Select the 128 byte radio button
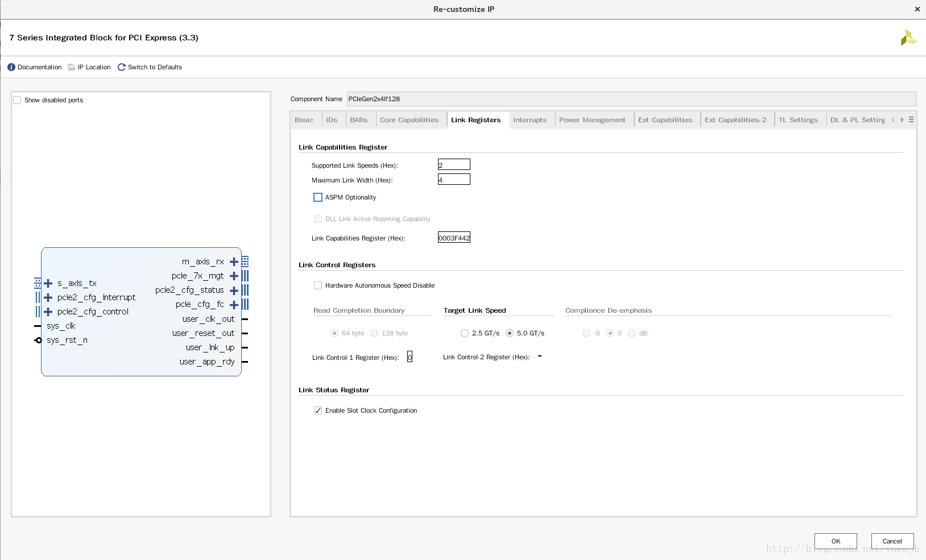Image resolution: width=926 pixels, height=560 pixels. coord(374,333)
